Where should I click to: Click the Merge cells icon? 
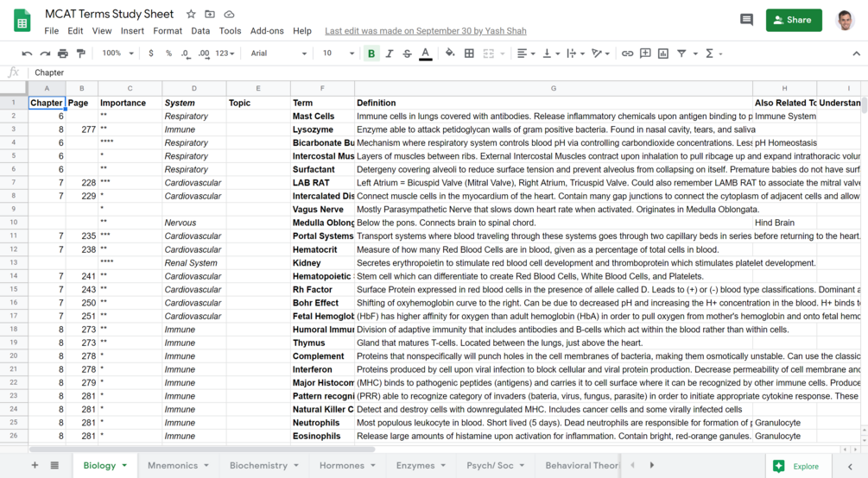pyautogui.click(x=488, y=53)
